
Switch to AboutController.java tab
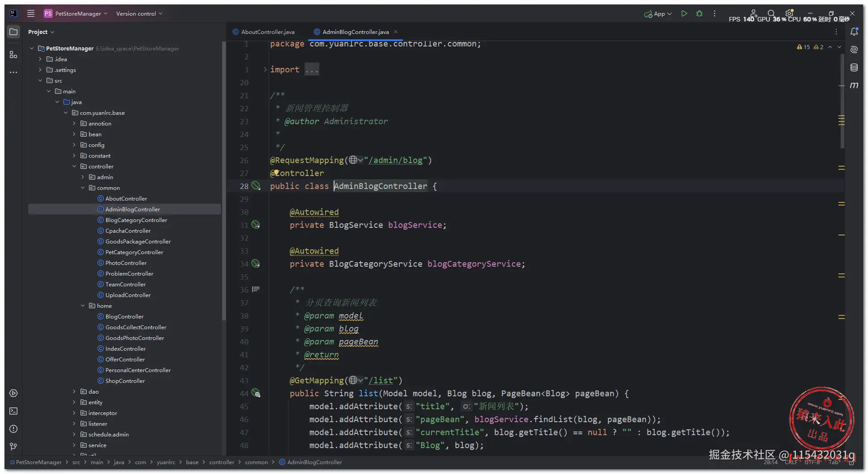[263, 32]
